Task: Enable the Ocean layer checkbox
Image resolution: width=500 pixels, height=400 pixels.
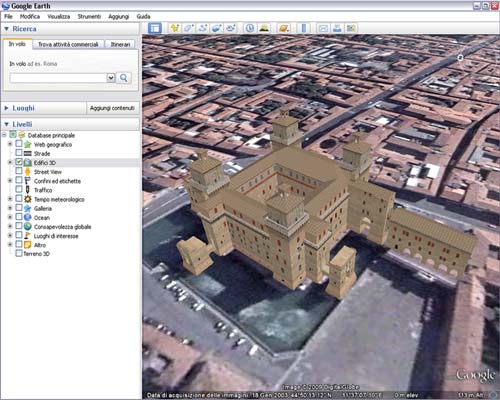Action: click(19, 217)
